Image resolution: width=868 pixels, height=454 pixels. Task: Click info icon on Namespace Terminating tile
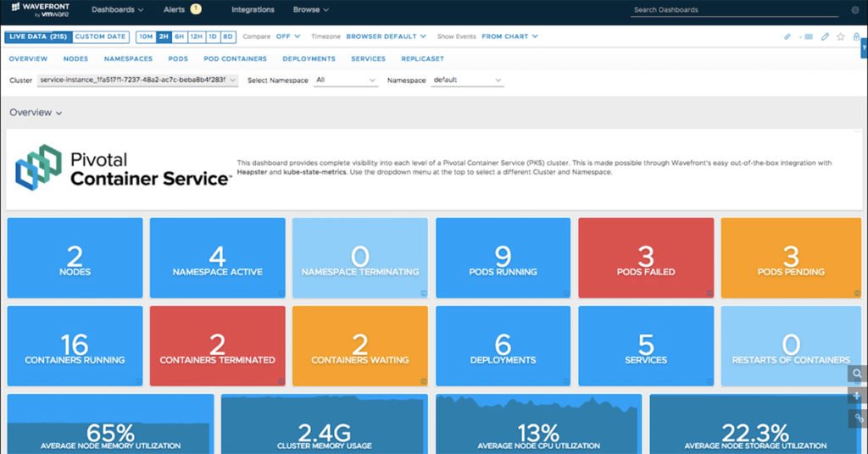pos(424,294)
